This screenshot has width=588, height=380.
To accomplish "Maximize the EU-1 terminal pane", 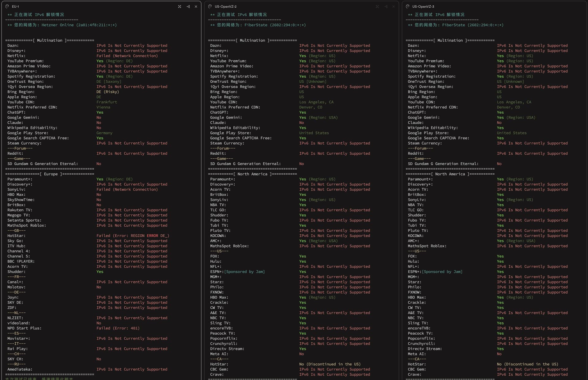I will point(179,6).
